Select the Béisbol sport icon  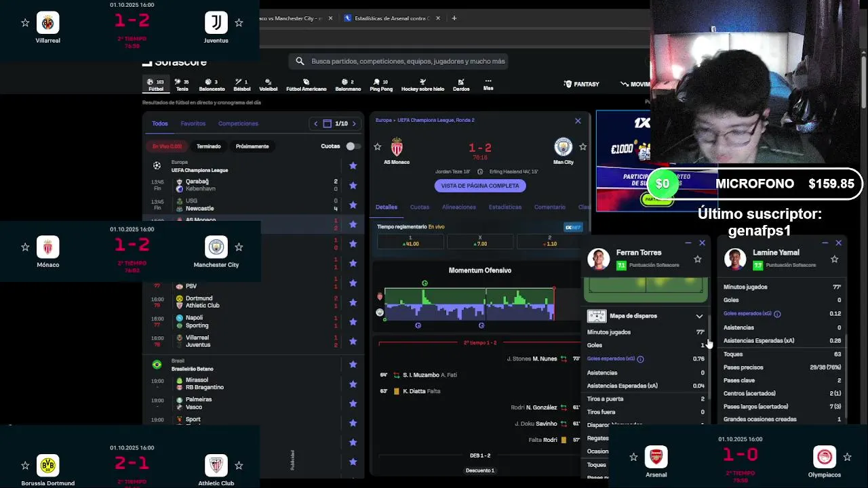[x=241, y=85]
